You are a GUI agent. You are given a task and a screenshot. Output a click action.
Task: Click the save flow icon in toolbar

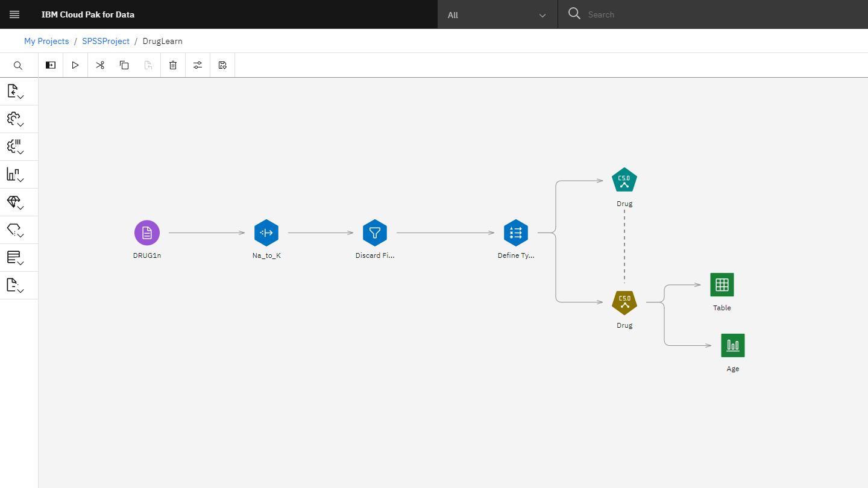pos(222,65)
